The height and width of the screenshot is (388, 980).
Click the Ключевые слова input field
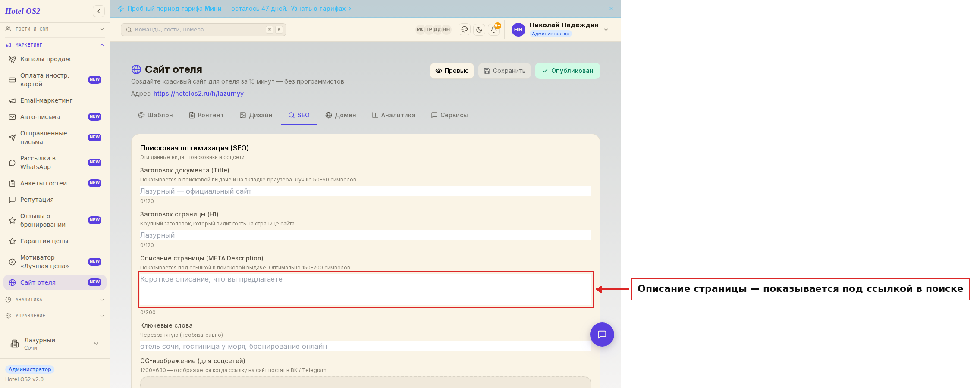coord(365,346)
